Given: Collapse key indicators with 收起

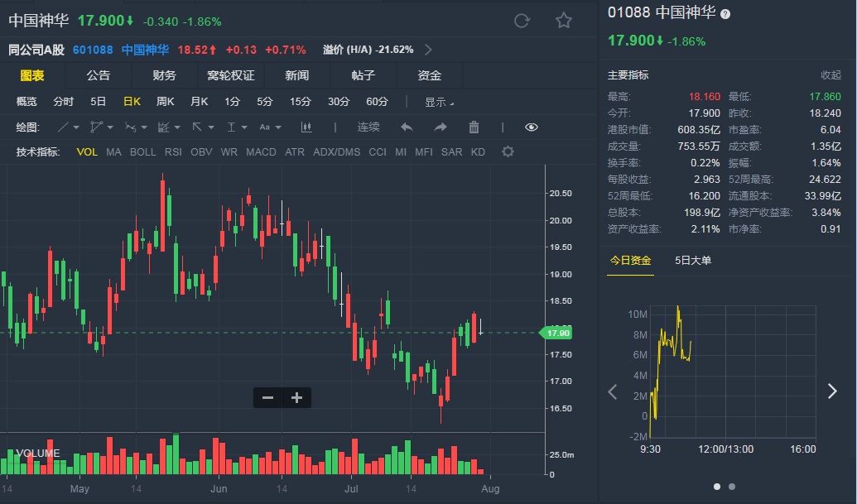Looking at the screenshot, I should [831, 75].
